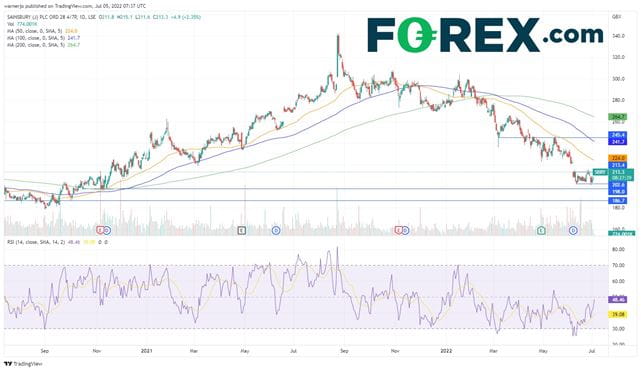Click the 300.0 price axis label
Screen dimensions: 641x371
pyautogui.click(x=618, y=79)
